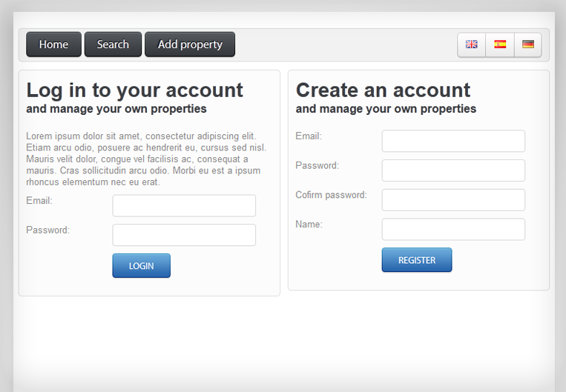Click the blue REGISTER button
The image size is (566, 392).
tap(417, 260)
